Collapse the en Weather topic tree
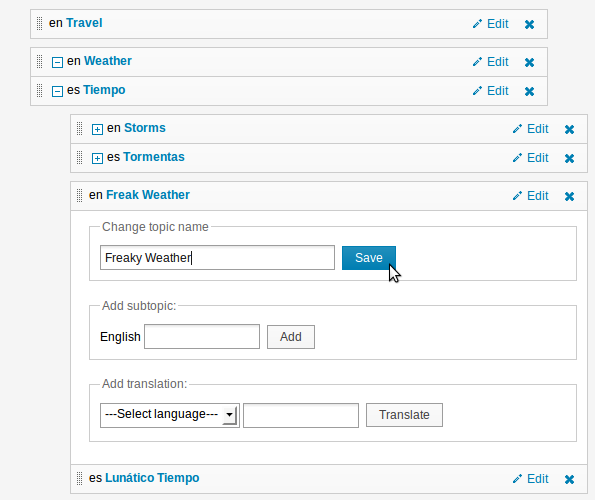 coord(57,62)
